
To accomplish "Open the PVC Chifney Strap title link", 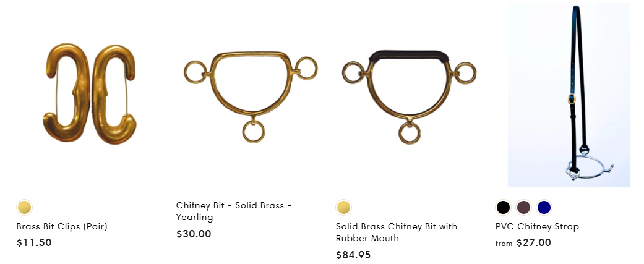I will 537,227.
